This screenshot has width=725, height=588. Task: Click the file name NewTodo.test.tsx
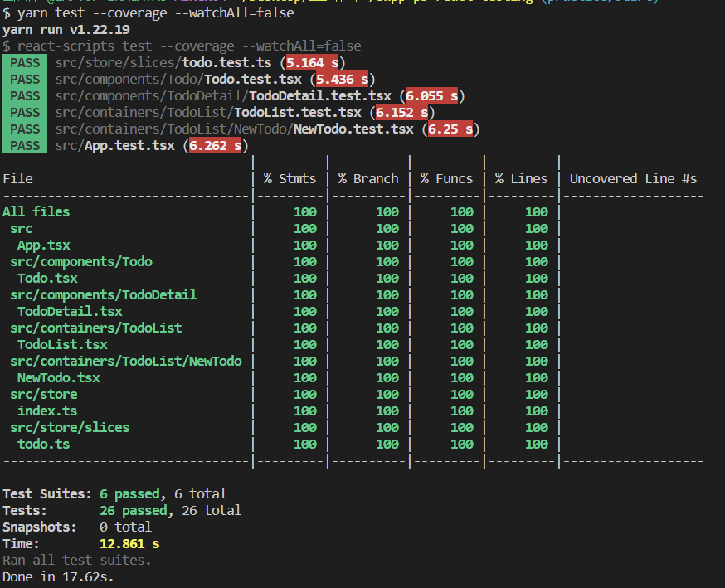pos(353,129)
